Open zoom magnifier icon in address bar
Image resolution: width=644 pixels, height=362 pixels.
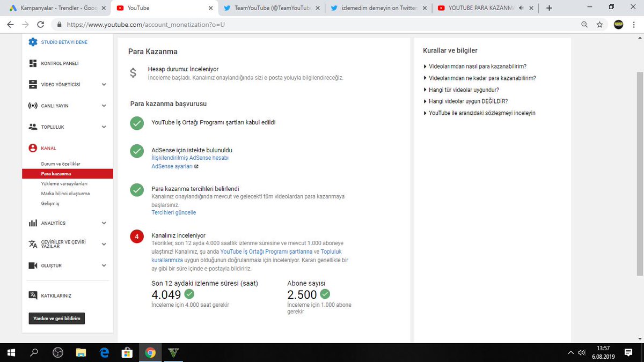click(584, 25)
